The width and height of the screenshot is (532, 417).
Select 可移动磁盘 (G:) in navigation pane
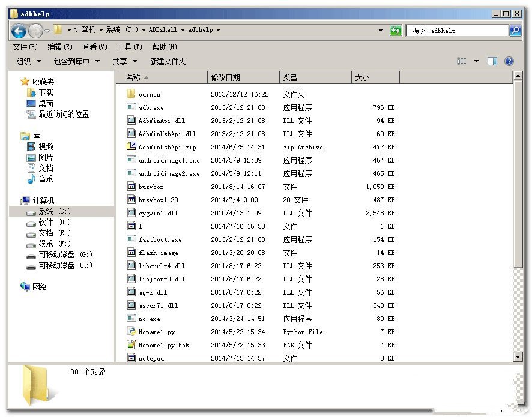[65, 254]
